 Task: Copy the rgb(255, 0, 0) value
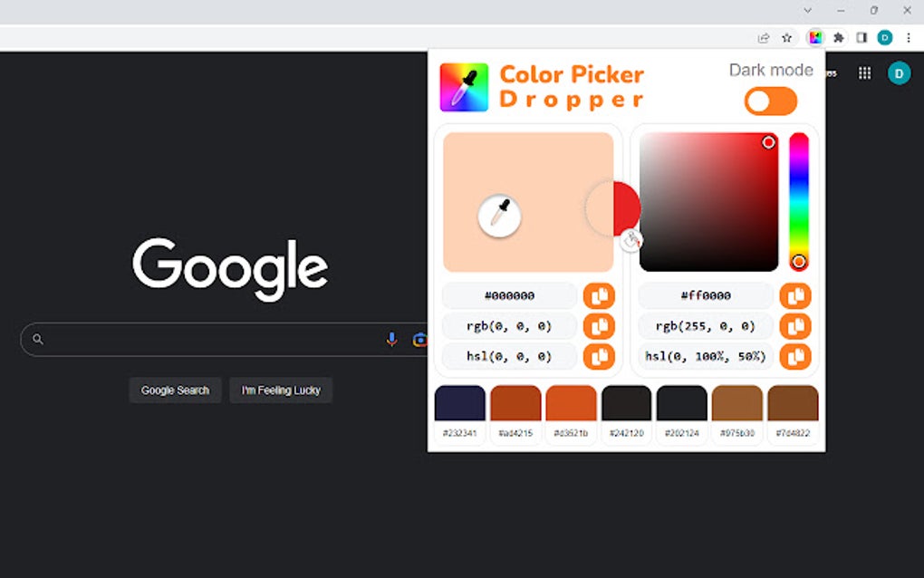tap(795, 326)
